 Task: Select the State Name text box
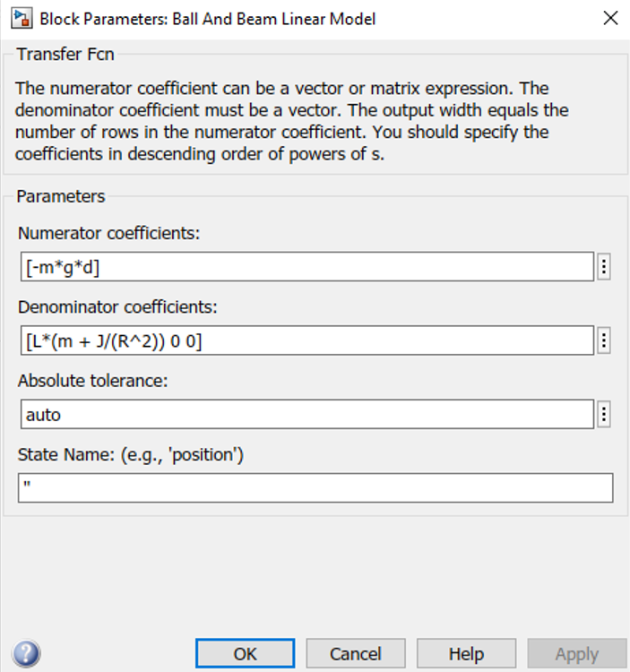(315, 488)
